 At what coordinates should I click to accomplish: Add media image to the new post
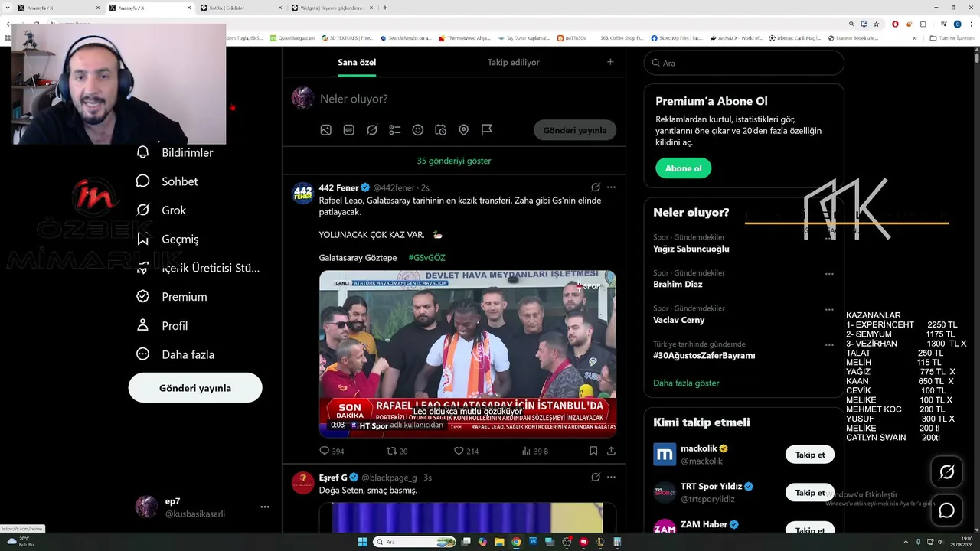(326, 130)
